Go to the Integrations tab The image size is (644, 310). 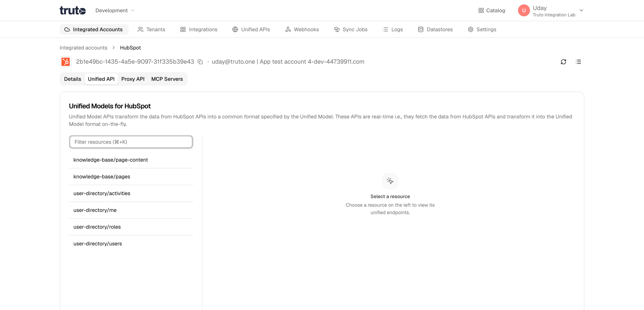pyautogui.click(x=199, y=29)
